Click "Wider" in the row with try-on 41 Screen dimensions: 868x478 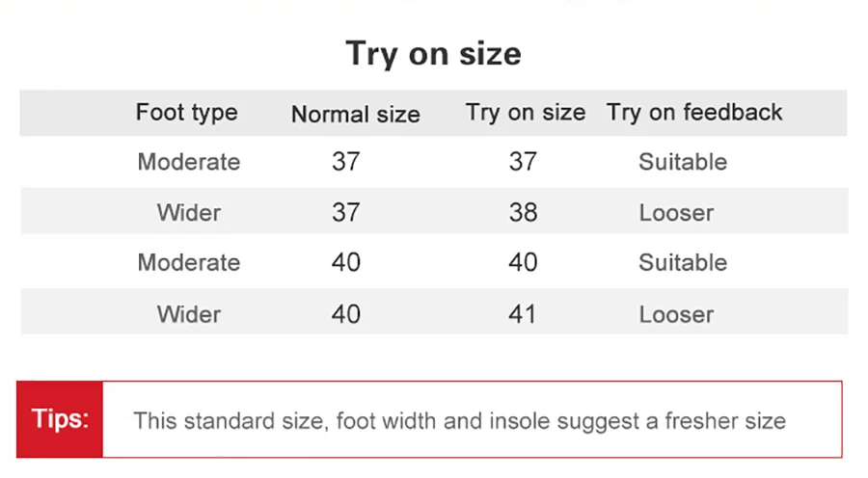coord(188,314)
